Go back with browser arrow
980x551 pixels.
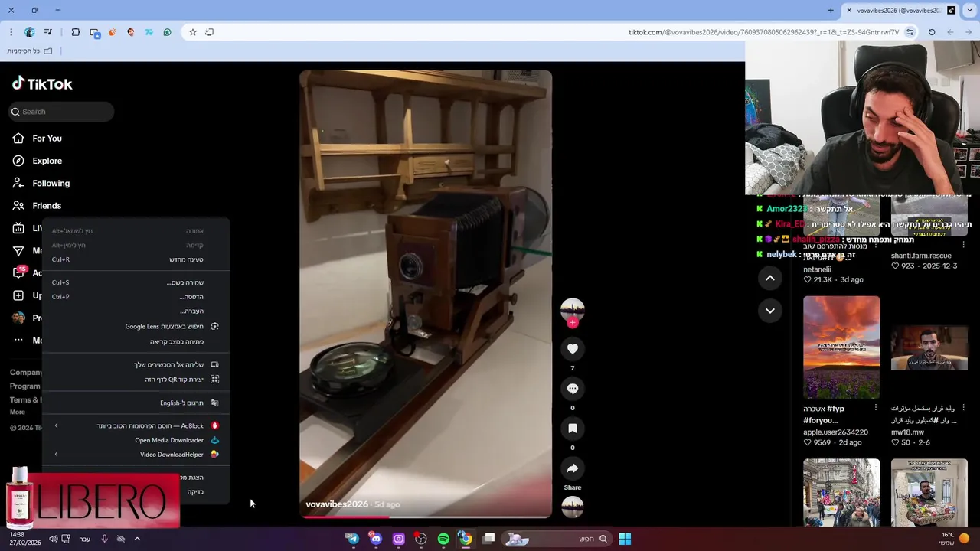coord(969,32)
